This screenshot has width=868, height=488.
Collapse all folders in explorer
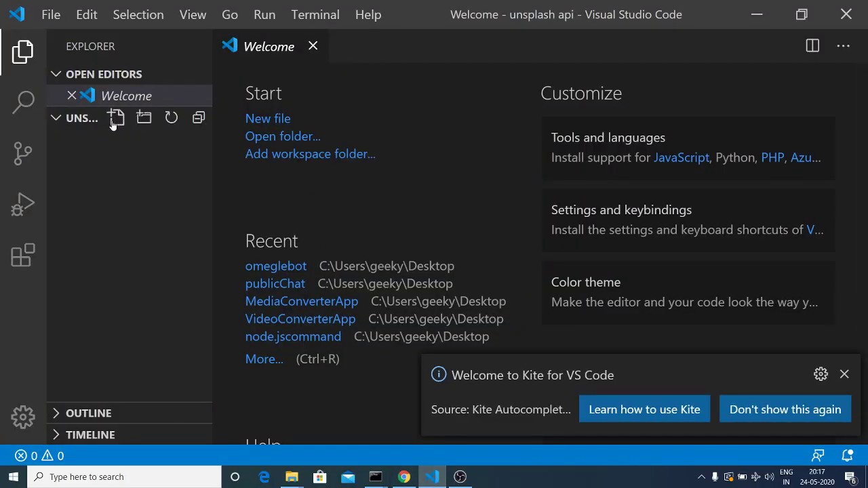pos(199,118)
